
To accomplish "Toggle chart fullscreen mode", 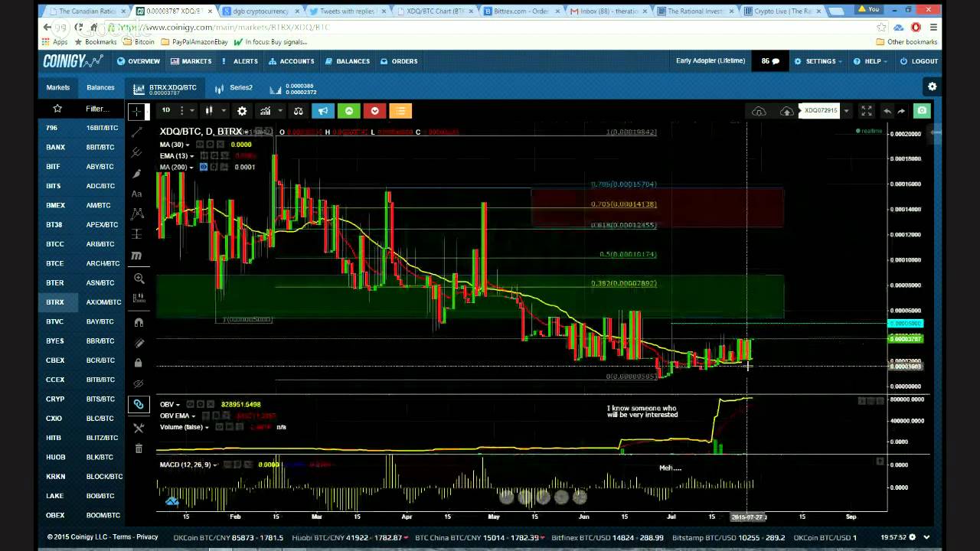I will pyautogui.click(x=866, y=111).
